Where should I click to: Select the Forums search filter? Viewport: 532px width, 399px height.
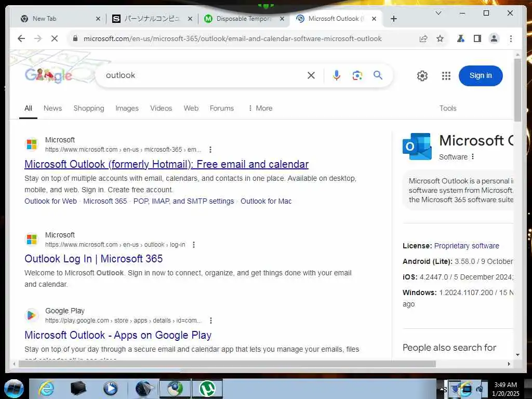(x=222, y=108)
